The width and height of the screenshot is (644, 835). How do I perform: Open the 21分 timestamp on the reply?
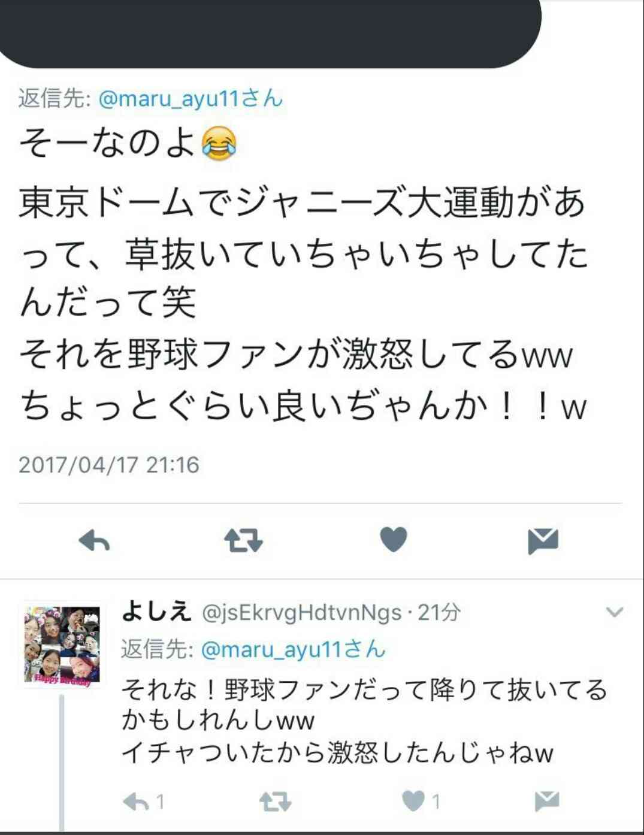click(439, 612)
